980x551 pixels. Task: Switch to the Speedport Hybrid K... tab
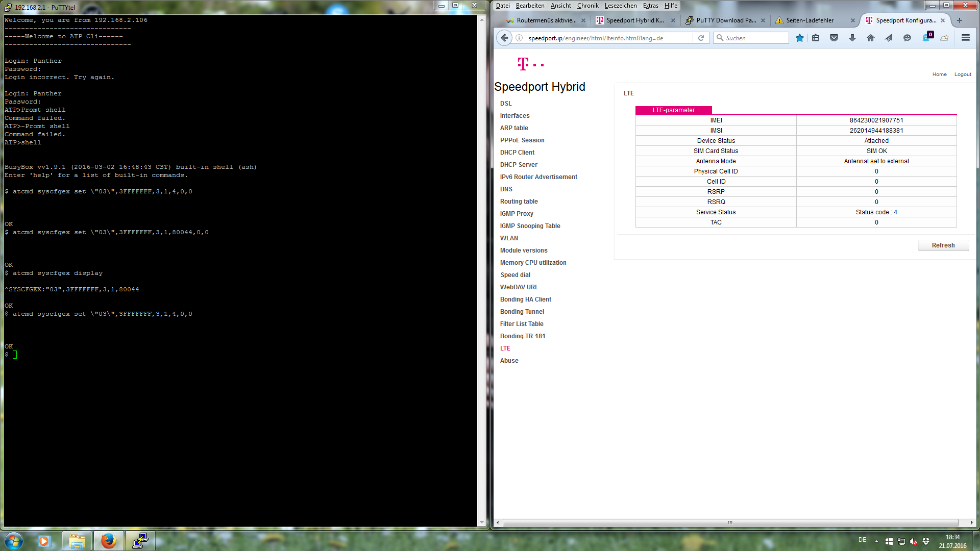(x=635, y=20)
